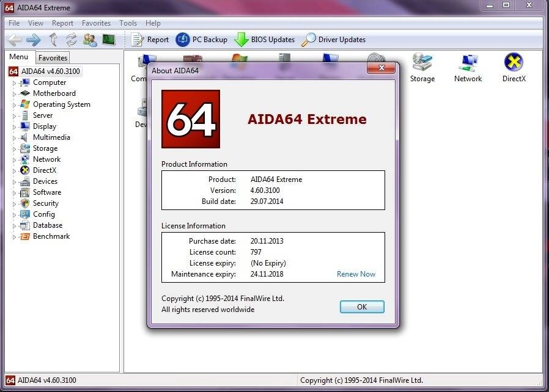Select the Display tree icon

(25, 126)
